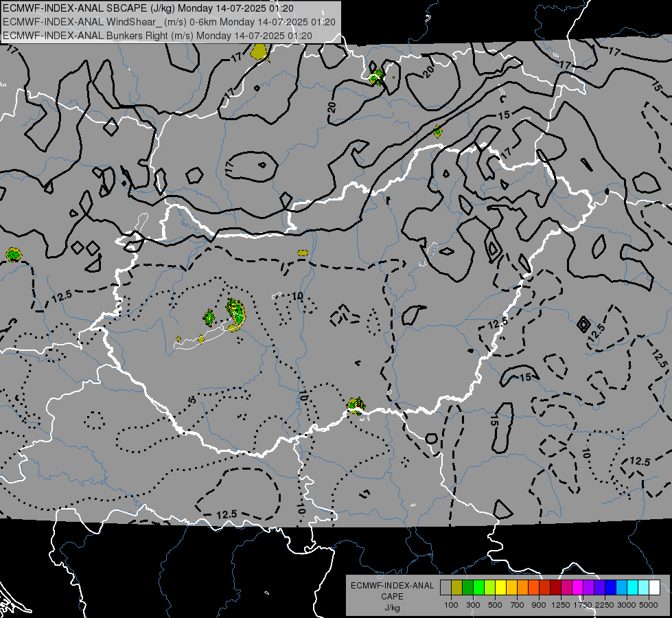Click the legend value 100
The image size is (672, 618).
point(451,605)
